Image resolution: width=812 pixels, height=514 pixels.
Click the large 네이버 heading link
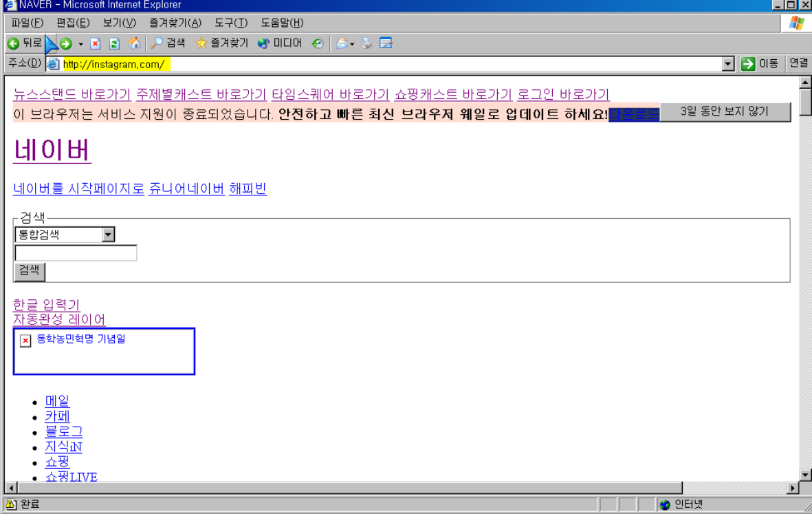point(52,150)
